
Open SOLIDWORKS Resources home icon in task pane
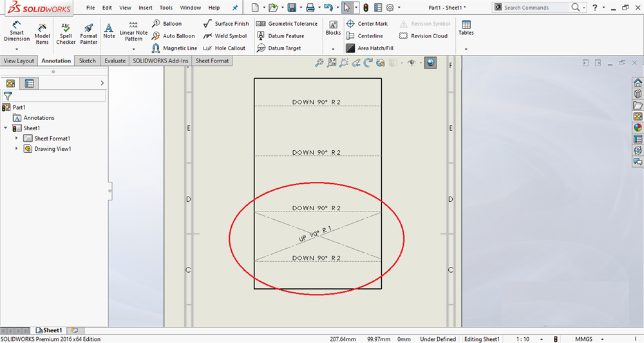[x=638, y=83]
